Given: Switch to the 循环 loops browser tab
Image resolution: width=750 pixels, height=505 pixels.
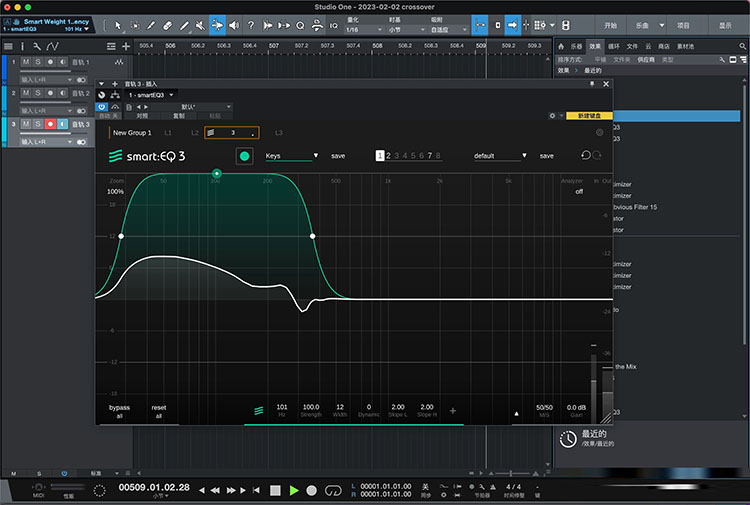Looking at the screenshot, I should (x=614, y=46).
